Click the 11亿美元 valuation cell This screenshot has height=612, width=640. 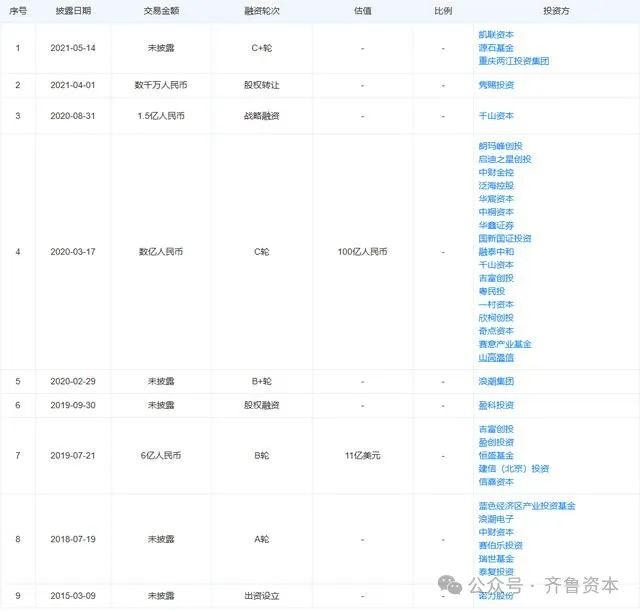[362, 456]
